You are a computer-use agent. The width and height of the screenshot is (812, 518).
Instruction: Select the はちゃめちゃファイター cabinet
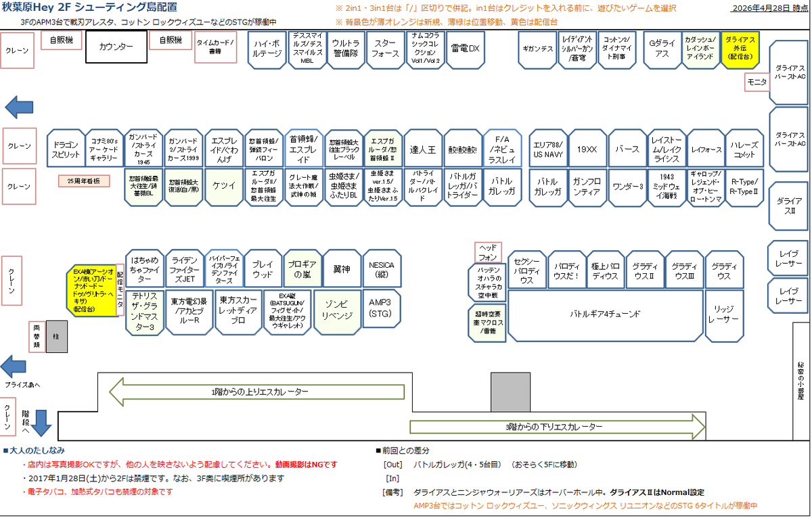pyautogui.click(x=145, y=270)
